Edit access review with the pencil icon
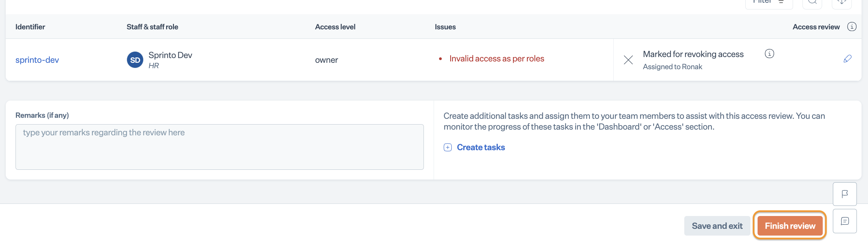 (847, 59)
